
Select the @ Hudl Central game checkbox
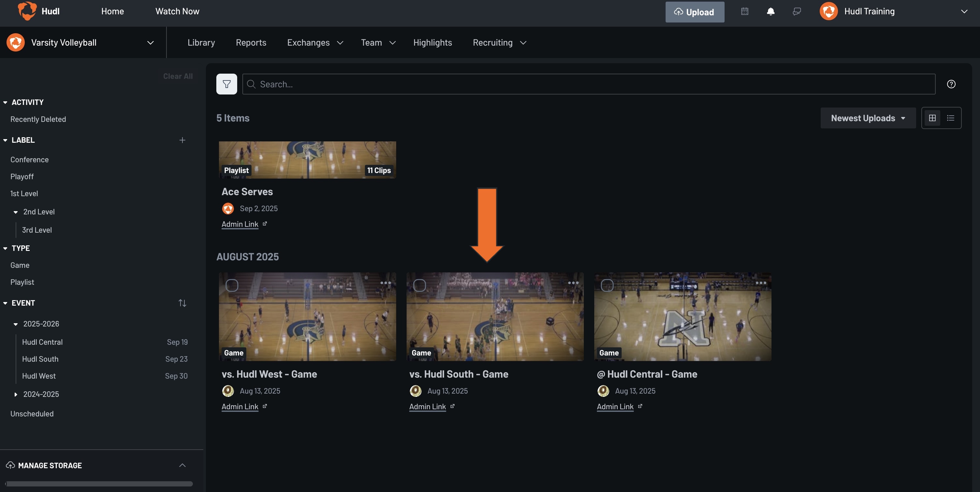[607, 285]
